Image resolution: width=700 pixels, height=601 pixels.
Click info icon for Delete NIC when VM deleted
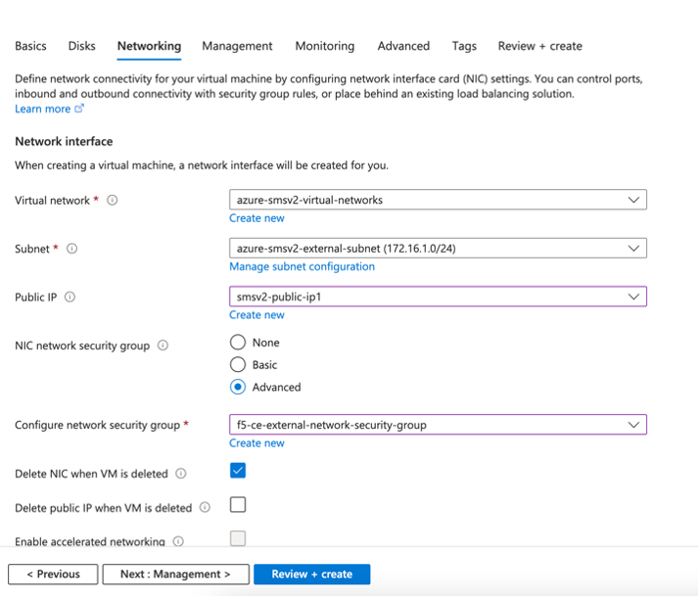point(180,474)
